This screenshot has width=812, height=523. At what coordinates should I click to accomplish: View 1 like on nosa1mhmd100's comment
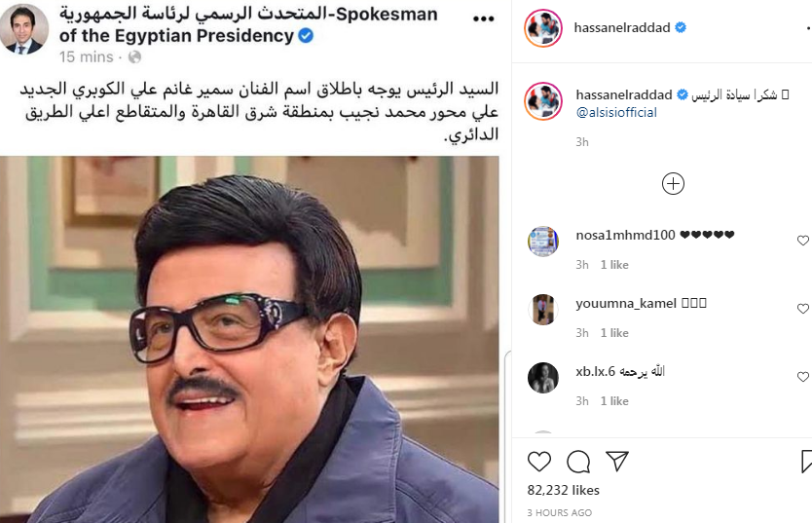coord(614,265)
